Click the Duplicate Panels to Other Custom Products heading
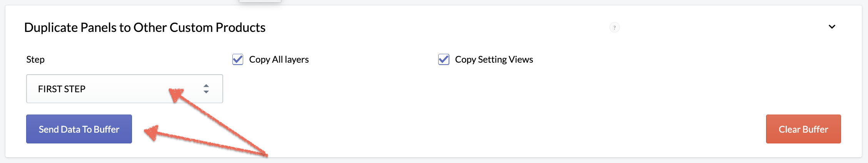The width and height of the screenshot is (868, 163). (145, 28)
